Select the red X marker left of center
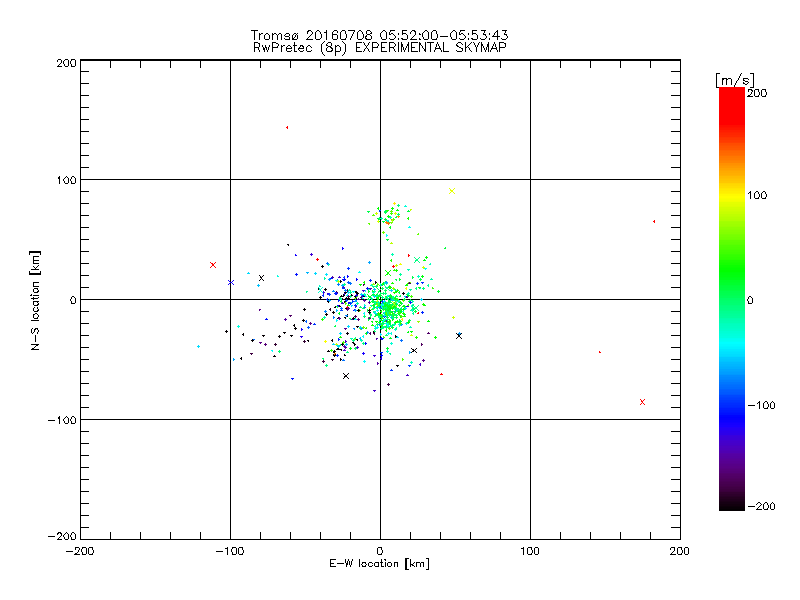Image resolution: width=800 pixels, height=600 pixels. [213, 265]
